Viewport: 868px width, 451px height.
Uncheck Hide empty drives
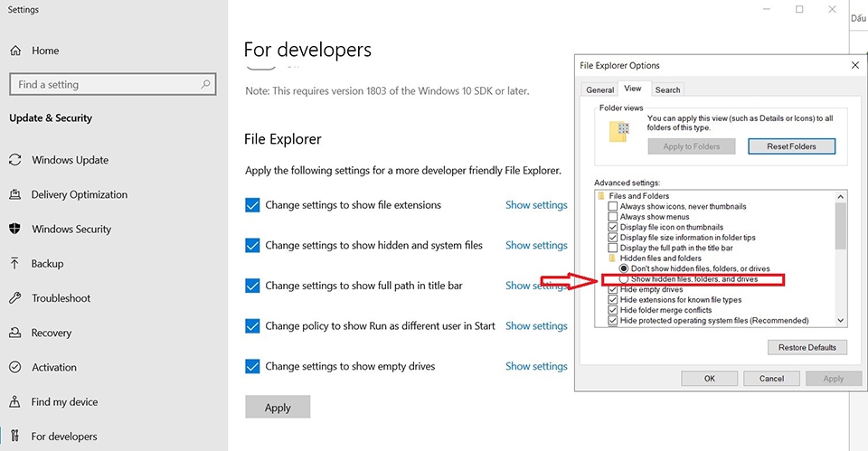[x=613, y=289]
